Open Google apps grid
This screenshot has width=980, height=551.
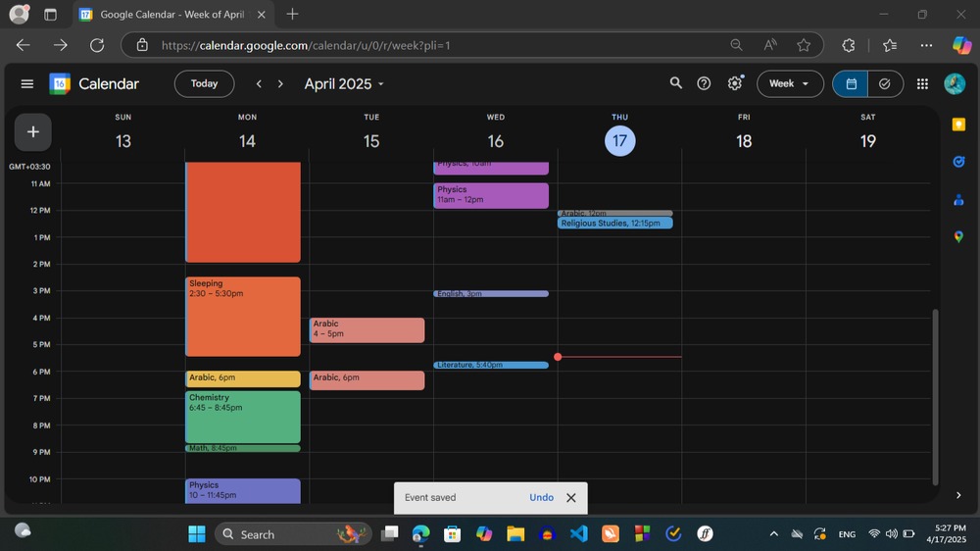point(922,83)
